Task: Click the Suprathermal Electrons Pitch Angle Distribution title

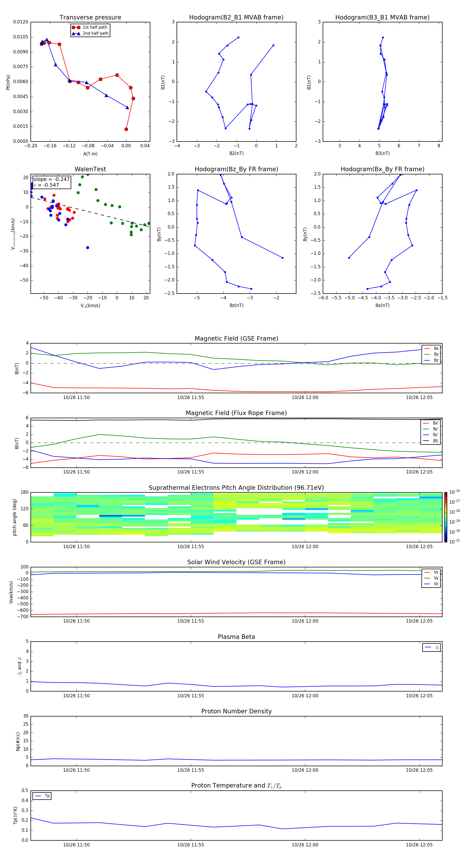Action: point(236,488)
